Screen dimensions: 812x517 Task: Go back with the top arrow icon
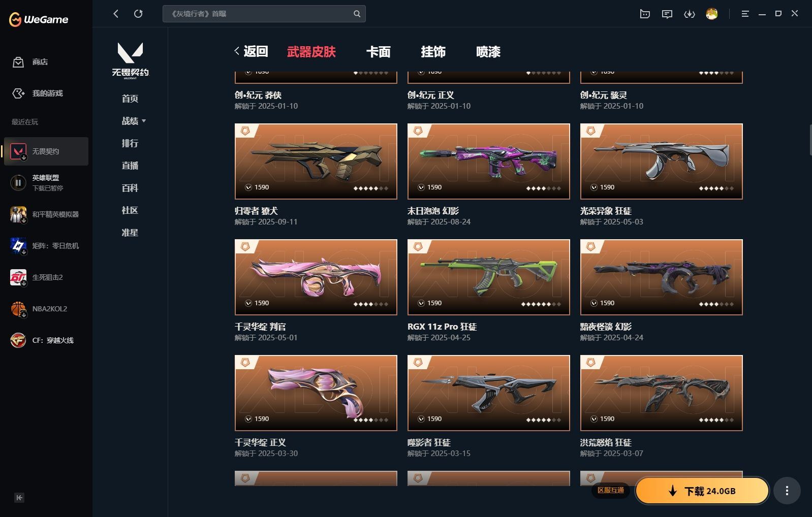coord(116,14)
